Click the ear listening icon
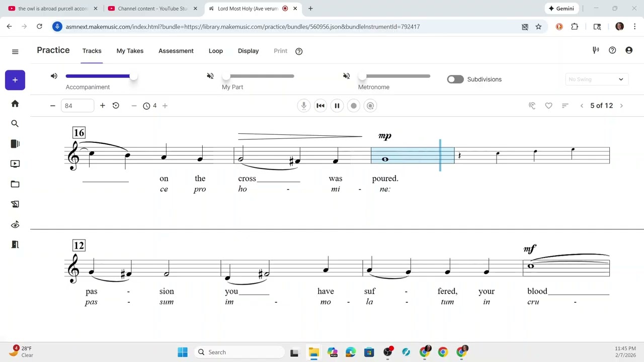The image size is (644, 362). tap(532, 106)
